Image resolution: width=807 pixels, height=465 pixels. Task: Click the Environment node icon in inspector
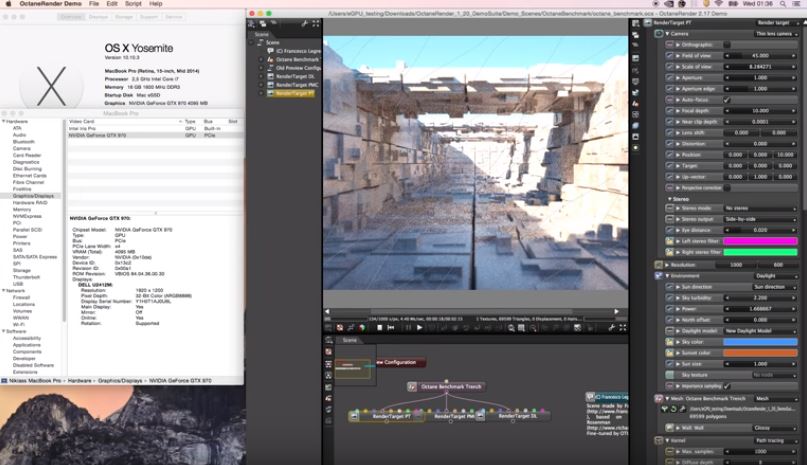659,275
